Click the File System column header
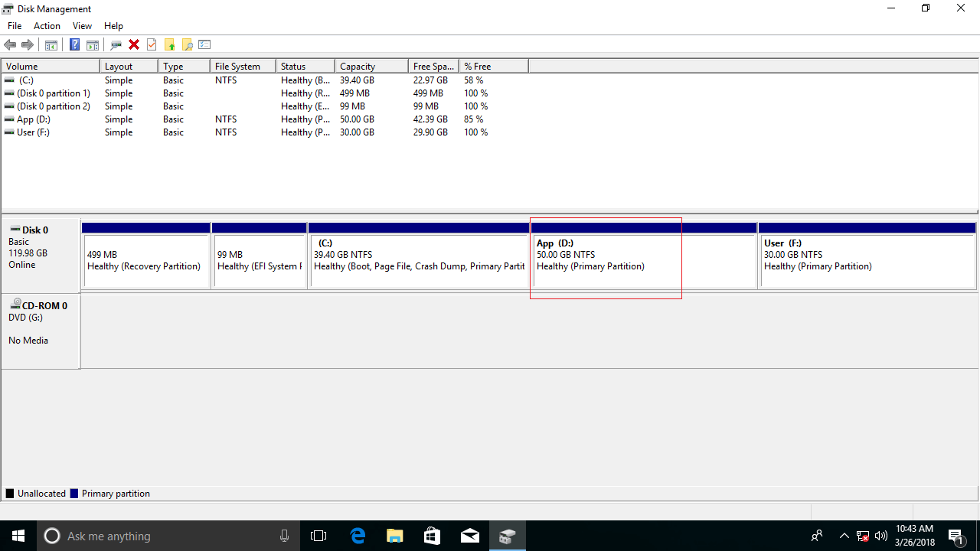Image resolution: width=980 pixels, height=551 pixels. [242, 67]
